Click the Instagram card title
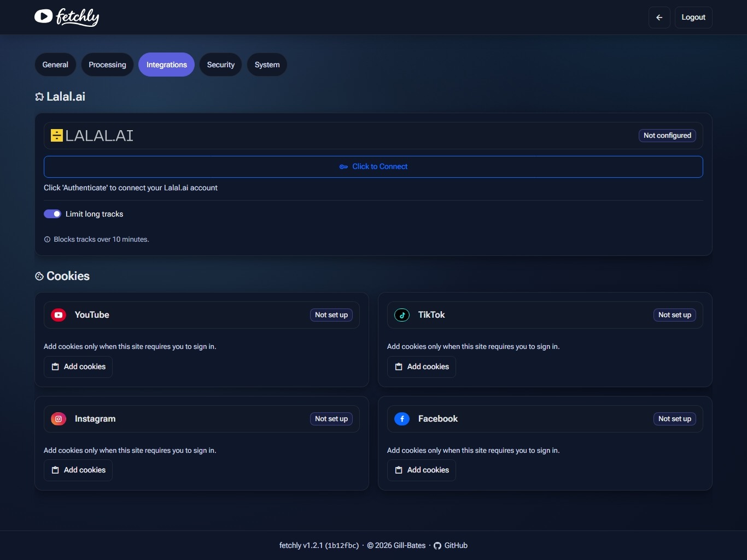747x560 pixels. pos(95,419)
